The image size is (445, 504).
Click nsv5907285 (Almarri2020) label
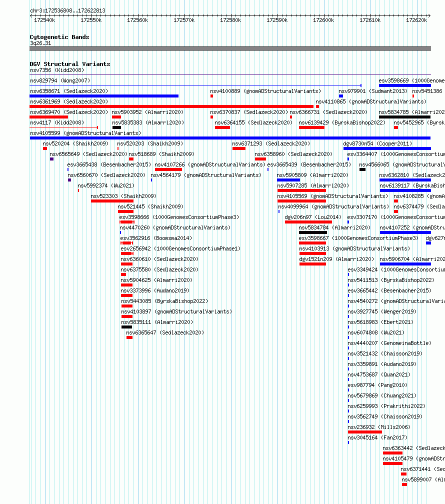(x=313, y=186)
